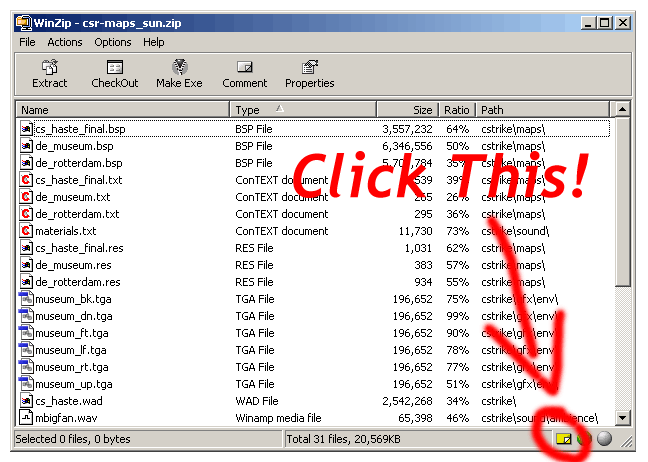Click the WinZip title bar icon
This screenshot has width=648, height=462.
click(x=22, y=22)
